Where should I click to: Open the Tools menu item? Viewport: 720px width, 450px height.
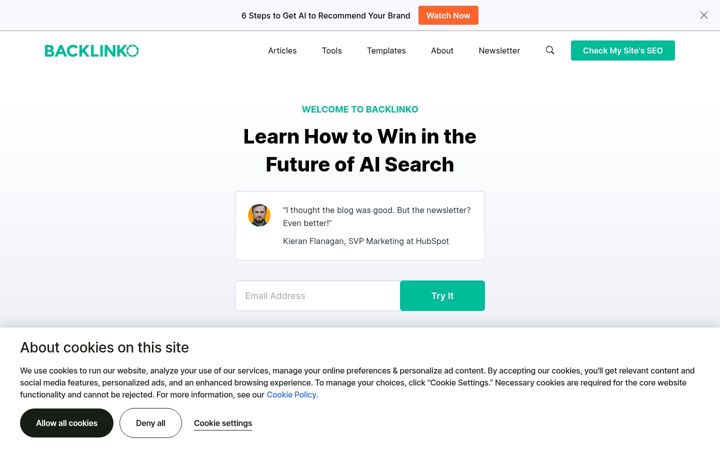(332, 51)
